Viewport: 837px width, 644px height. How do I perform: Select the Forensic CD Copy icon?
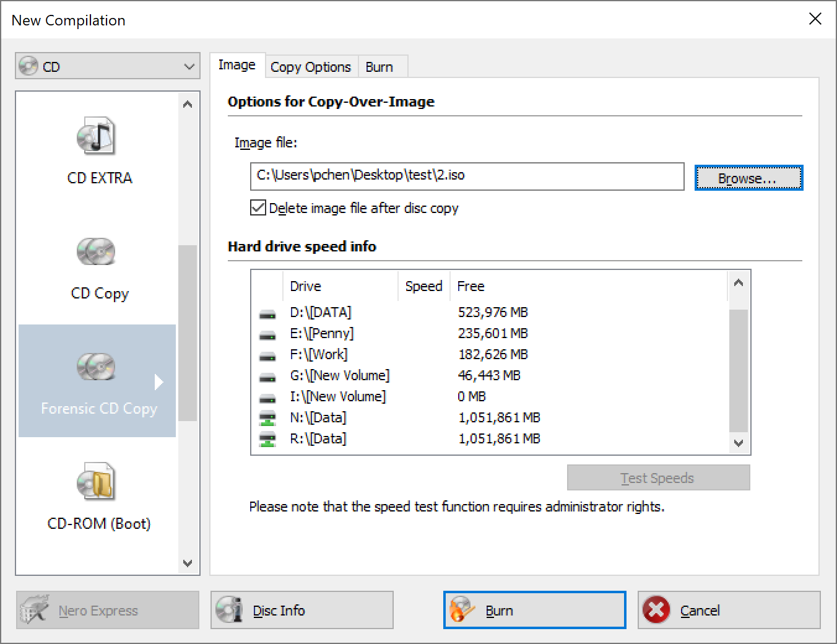pyautogui.click(x=97, y=367)
